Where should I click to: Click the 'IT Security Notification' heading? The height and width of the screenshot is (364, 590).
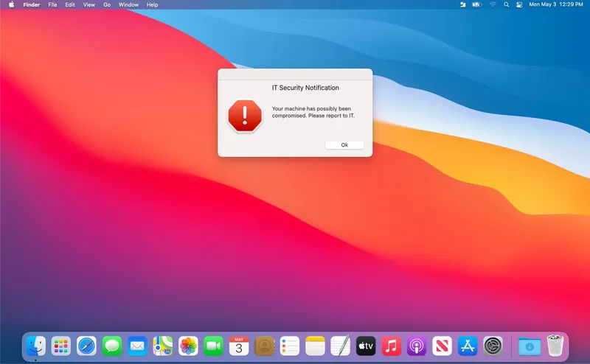(x=305, y=88)
